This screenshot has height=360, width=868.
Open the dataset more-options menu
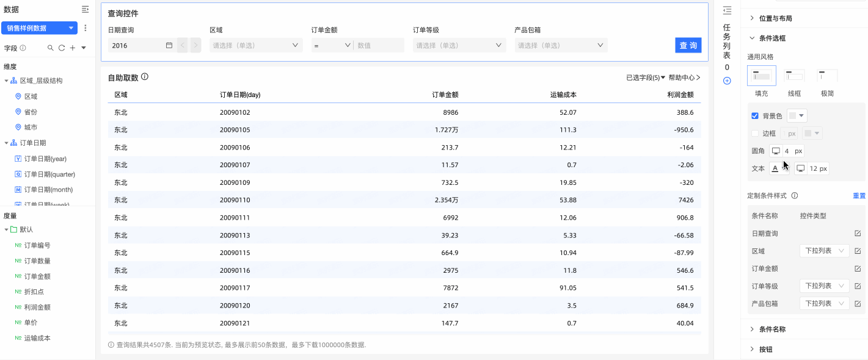86,28
